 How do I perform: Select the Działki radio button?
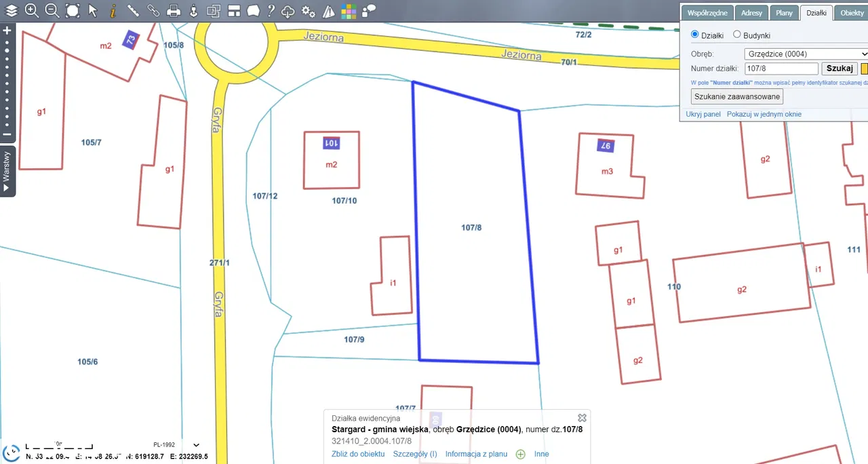click(x=694, y=35)
